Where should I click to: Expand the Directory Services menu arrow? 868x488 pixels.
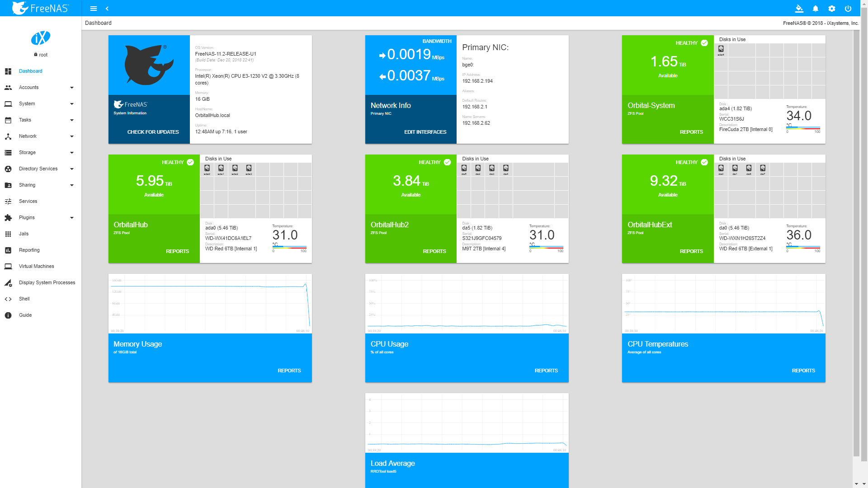[72, 169]
